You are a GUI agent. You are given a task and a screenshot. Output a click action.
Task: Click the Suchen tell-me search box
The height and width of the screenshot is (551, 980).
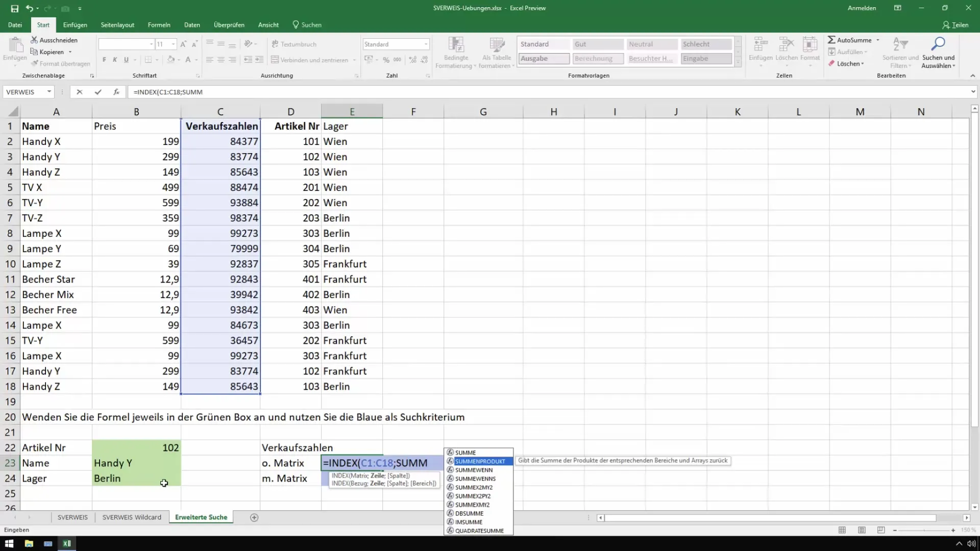[307, 24]
